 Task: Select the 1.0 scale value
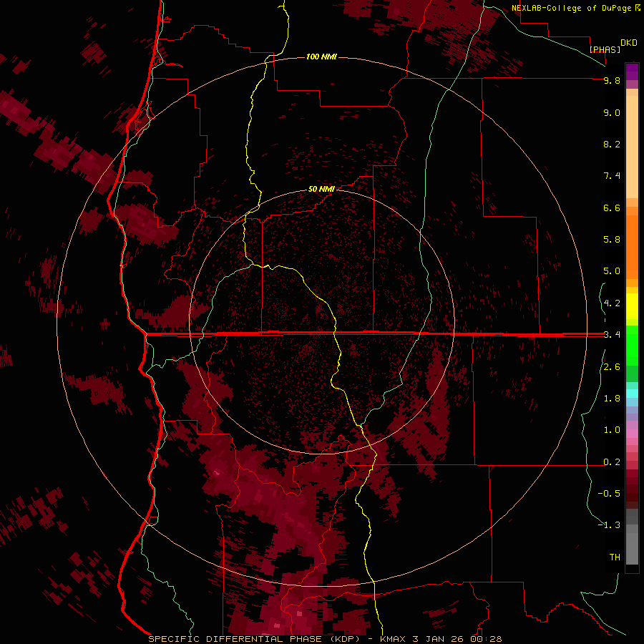[612, 430]
